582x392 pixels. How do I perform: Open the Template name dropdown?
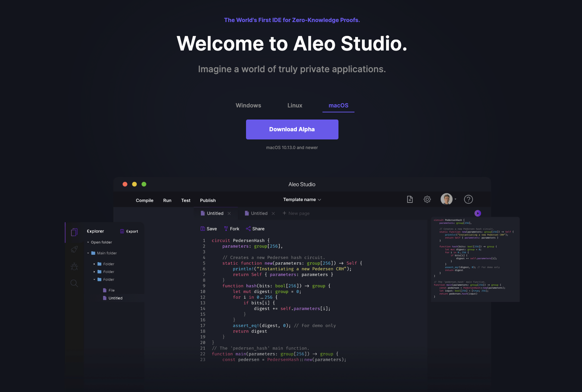click(302, 199)
